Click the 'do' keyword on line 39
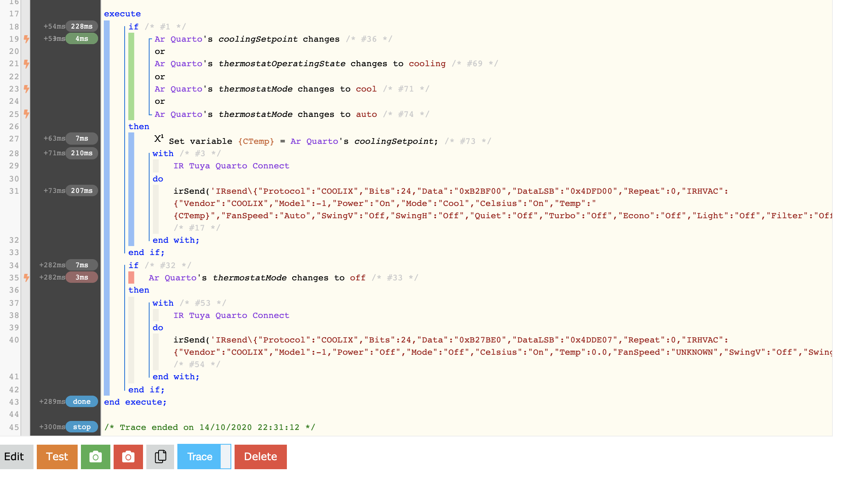 (x=158, y=327)
